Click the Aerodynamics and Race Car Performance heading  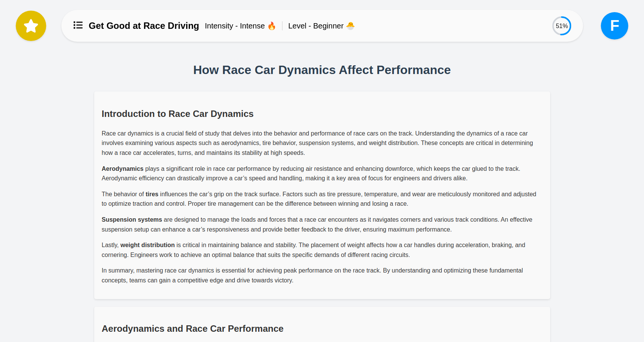(193, 329)
